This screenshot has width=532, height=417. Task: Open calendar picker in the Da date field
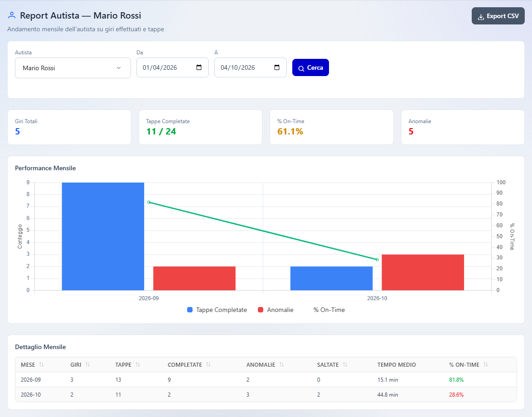[x=199, y=67]
